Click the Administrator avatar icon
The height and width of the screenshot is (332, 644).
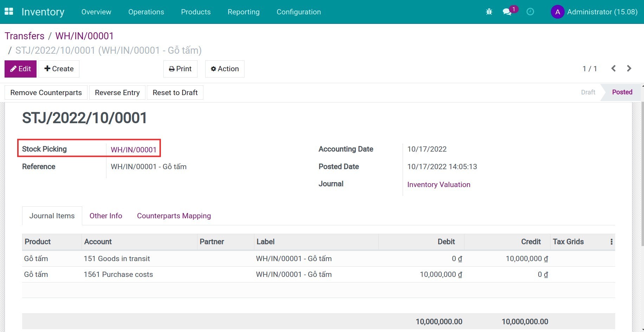[x=557, y=12]
